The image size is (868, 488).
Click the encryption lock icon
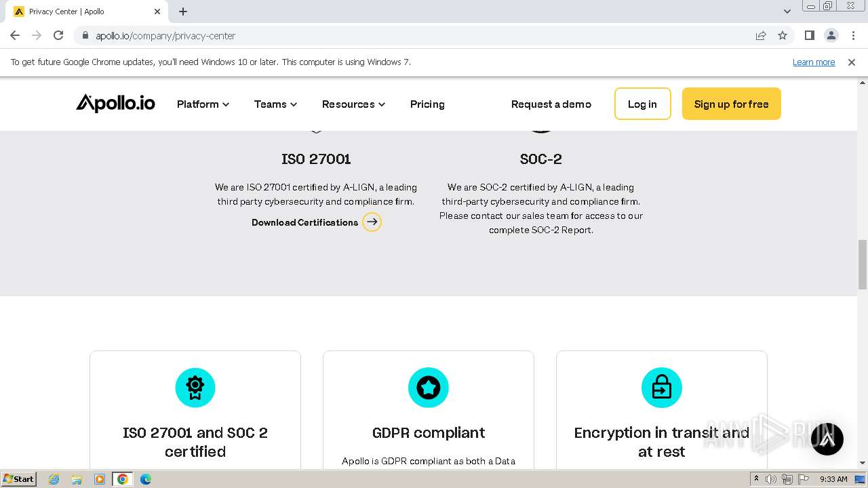click(x=662, y=388)
